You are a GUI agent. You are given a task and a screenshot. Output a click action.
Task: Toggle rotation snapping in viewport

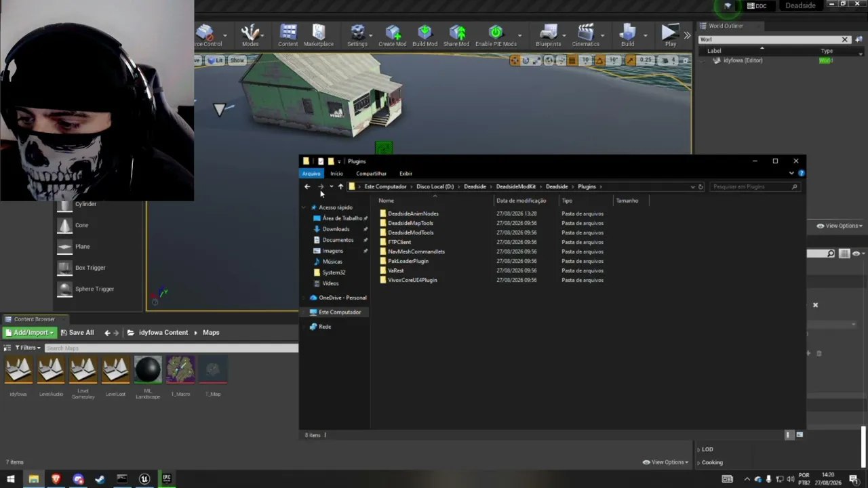601,60
